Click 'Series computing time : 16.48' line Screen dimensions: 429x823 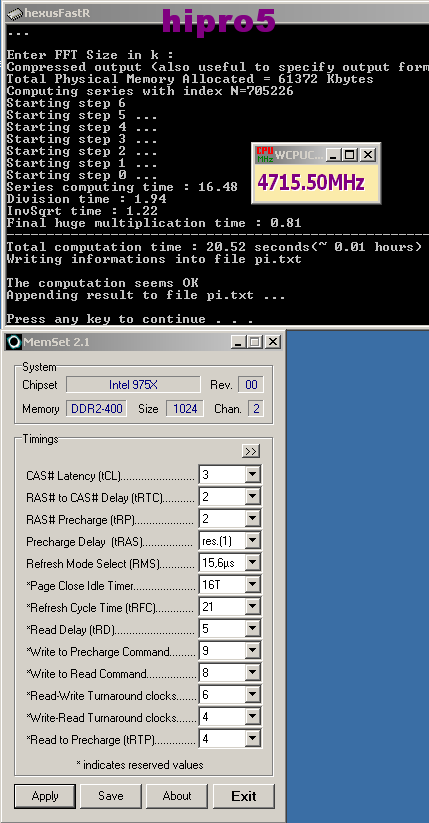tap(122, 187)
